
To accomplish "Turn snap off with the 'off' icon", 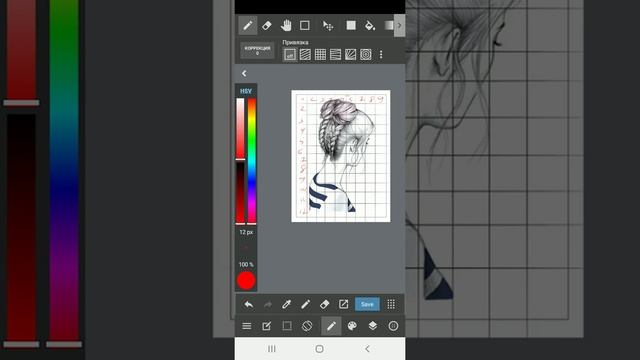I will (x=290, y=54).
